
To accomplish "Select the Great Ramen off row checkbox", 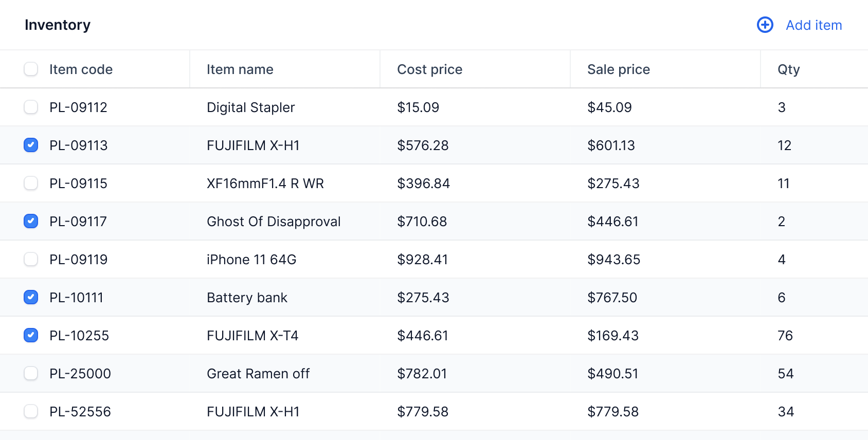I will click(x=31, y=373).
